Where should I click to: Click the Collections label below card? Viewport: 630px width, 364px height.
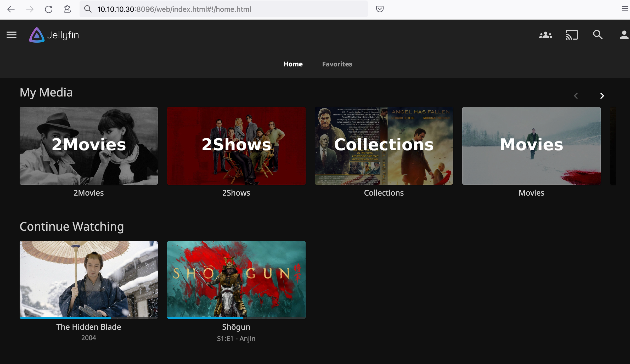[x=384, y=193]
